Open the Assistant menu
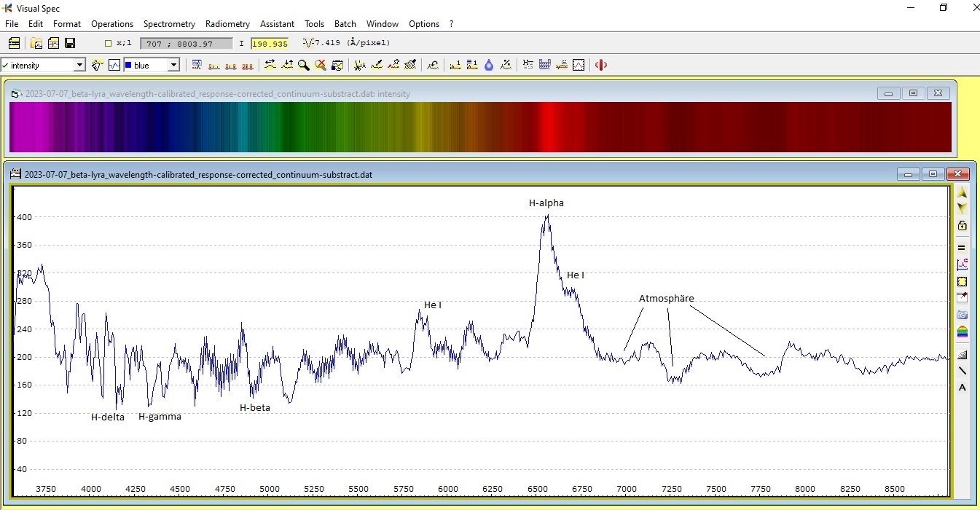Viewport: 980px width, 510px height. tap(277, 24)
